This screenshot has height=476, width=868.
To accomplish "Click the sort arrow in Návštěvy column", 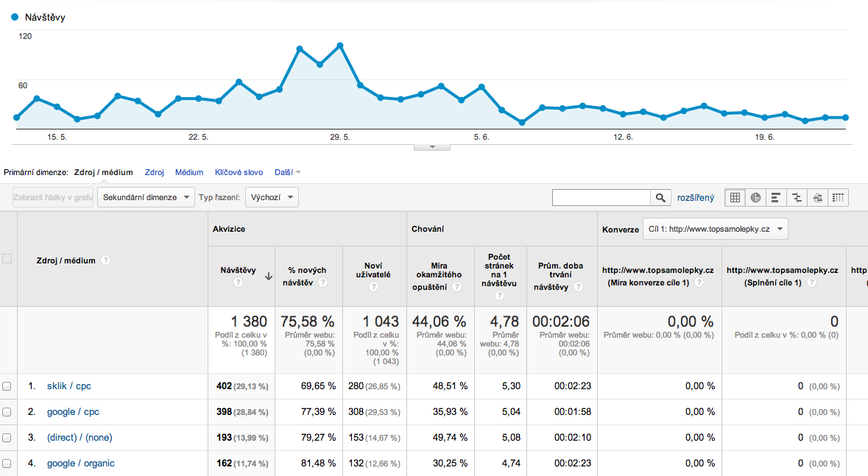I will pos(269,276).
